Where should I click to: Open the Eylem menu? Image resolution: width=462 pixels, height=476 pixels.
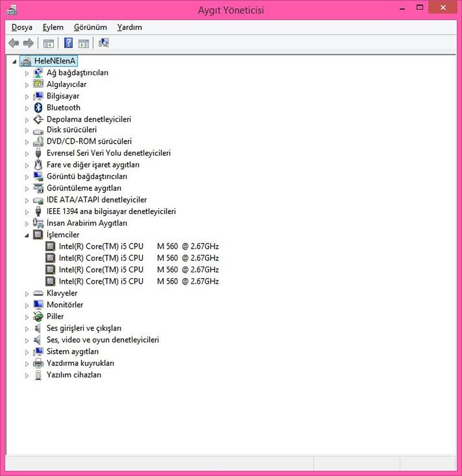pos(53,27)
